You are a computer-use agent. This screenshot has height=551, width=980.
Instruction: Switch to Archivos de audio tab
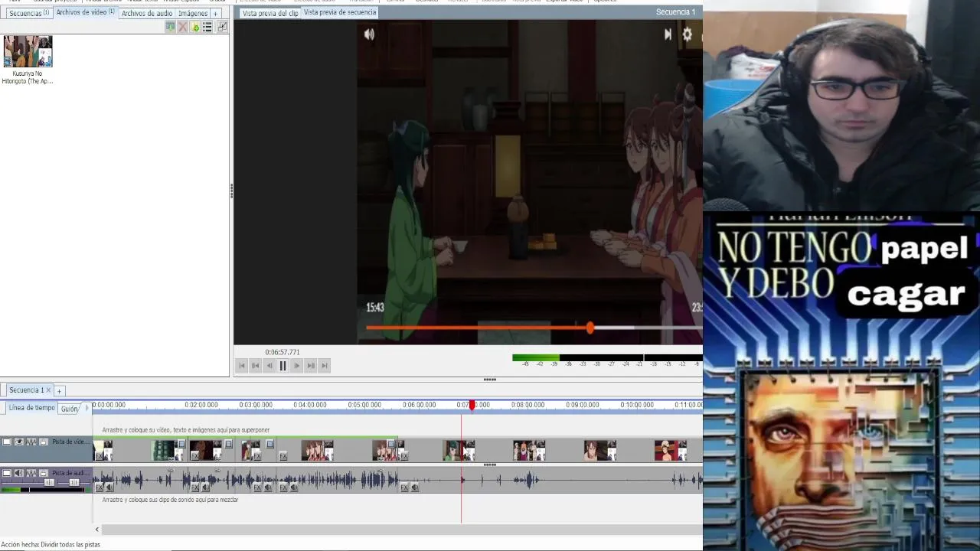coord(147,13)
